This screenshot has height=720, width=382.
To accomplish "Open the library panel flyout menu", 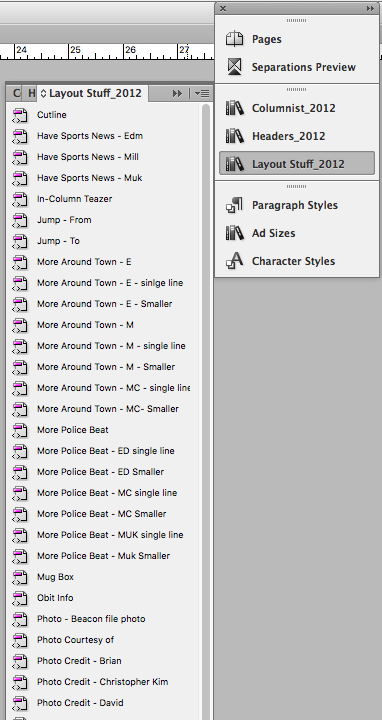I will tap(202, 94).
